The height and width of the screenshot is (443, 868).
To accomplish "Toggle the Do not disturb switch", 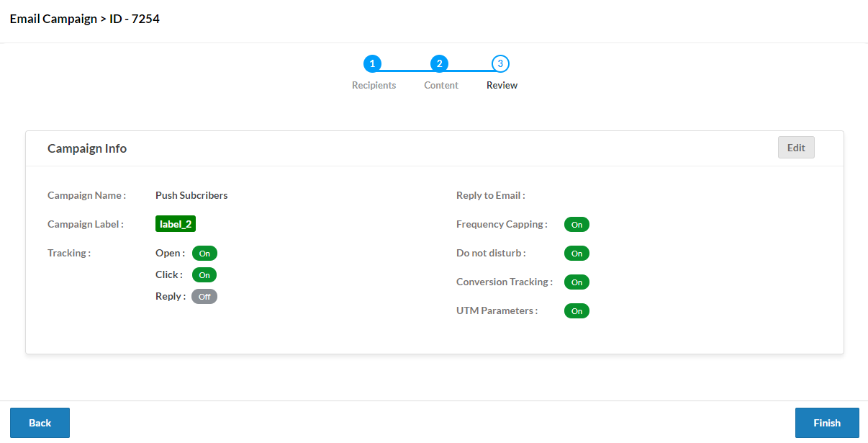I will tap(577, 254).
